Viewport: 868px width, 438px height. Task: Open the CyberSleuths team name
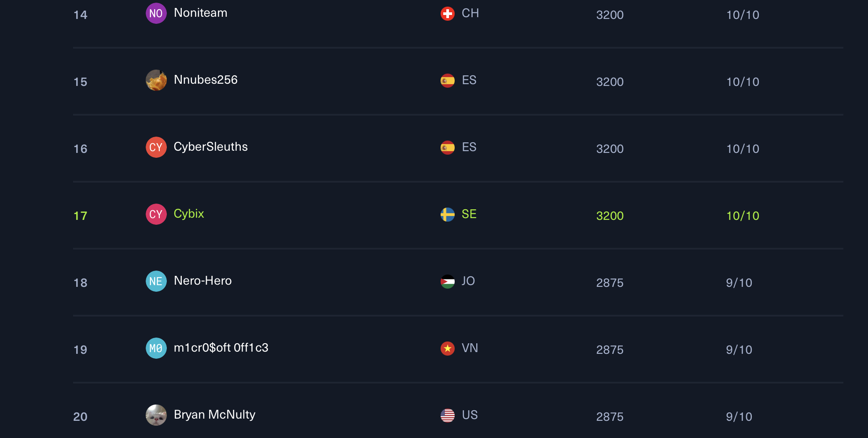(x=210, y=147)
